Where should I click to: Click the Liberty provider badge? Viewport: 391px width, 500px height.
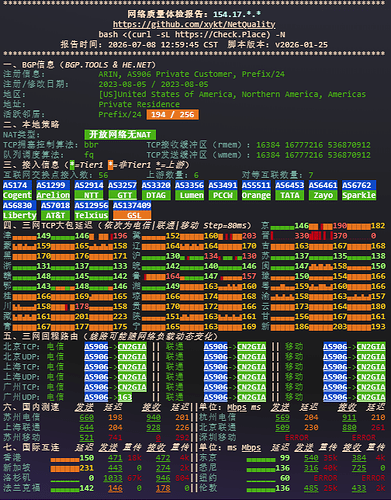pos(20,215)
